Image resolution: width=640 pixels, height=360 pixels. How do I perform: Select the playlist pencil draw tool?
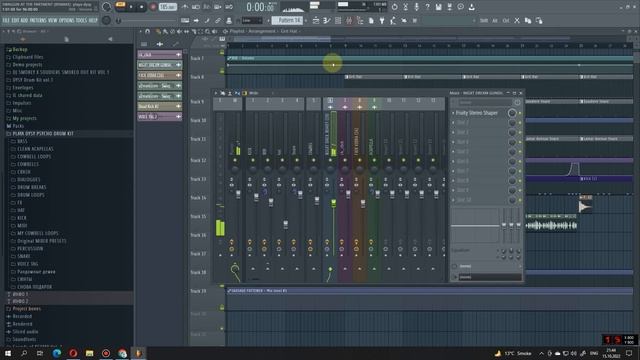point(158,31)
